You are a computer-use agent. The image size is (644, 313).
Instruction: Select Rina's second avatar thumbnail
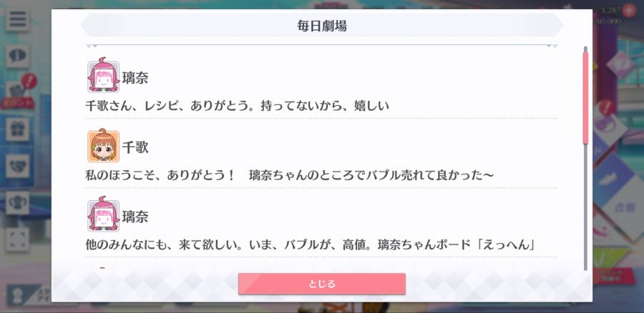(x=104, y=214)
